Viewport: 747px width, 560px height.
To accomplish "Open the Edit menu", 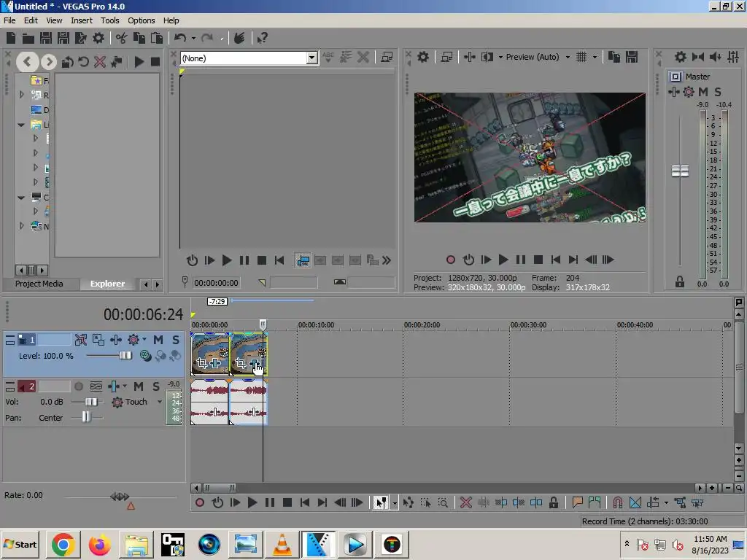I will [31, 20].
